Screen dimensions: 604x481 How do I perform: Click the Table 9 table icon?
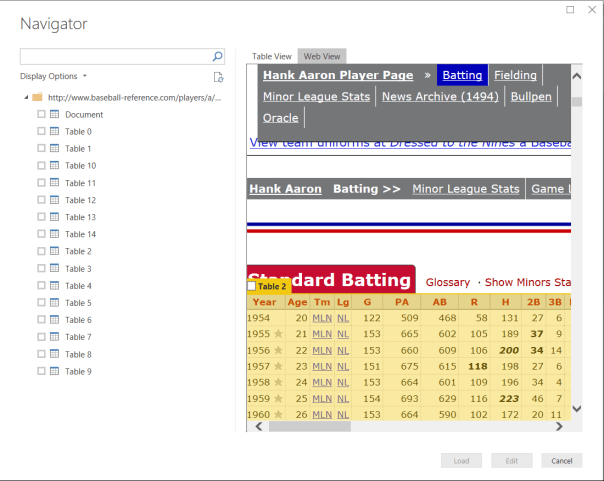click(55, 371)
